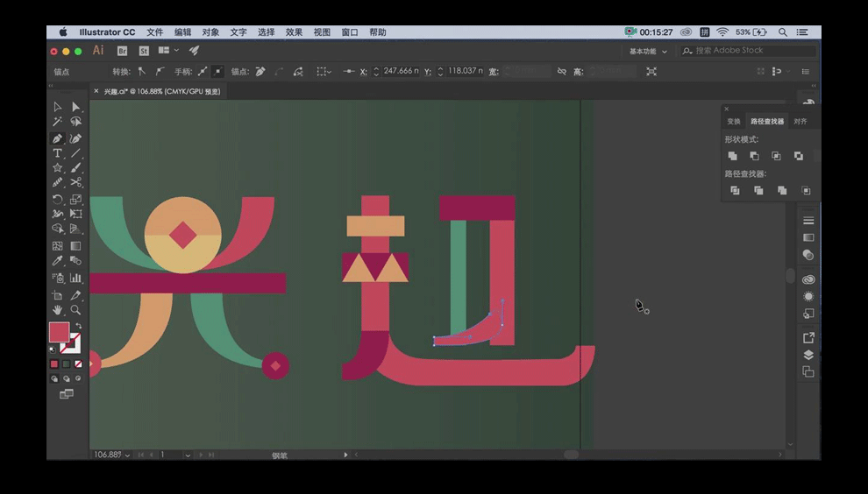Swap fill and stroke colors
Image resolution: width=868 pixels, height=494 pixels.
click(x=78, y=326)
